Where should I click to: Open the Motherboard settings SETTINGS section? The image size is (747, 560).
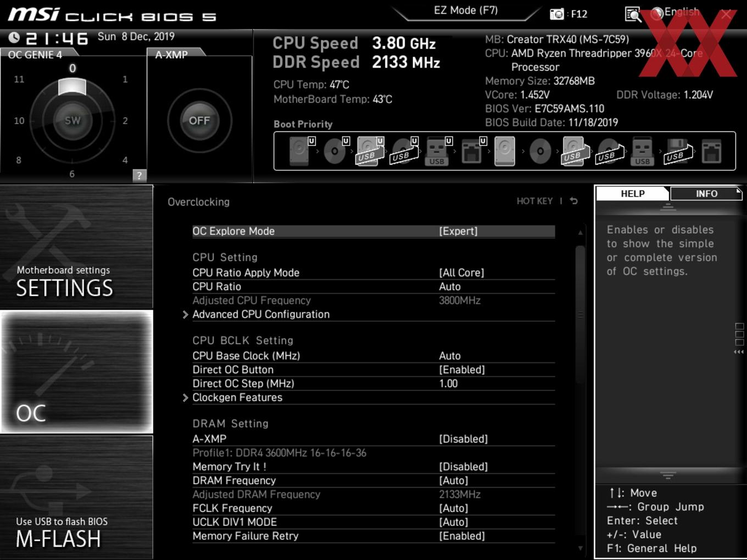(76, 247)
